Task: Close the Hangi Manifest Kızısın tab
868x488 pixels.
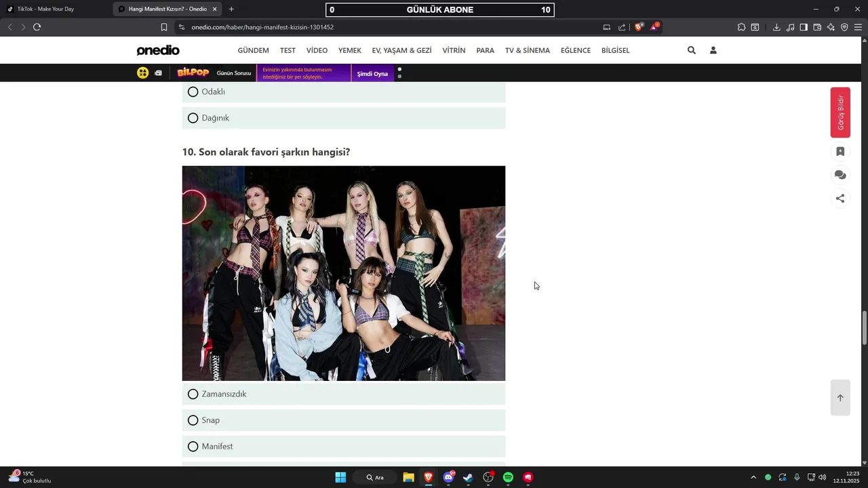Action: 214,9
